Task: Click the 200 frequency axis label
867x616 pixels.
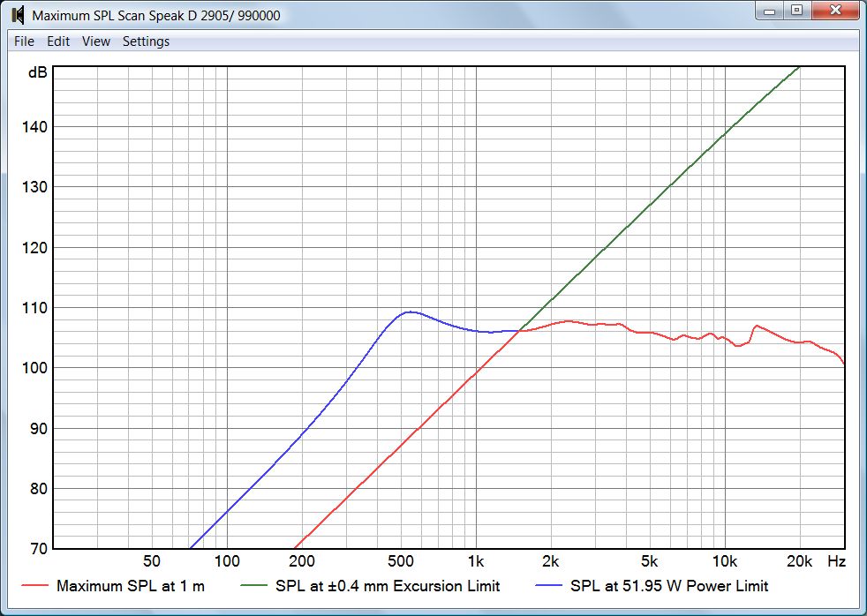Action: (x=302, y=561)
